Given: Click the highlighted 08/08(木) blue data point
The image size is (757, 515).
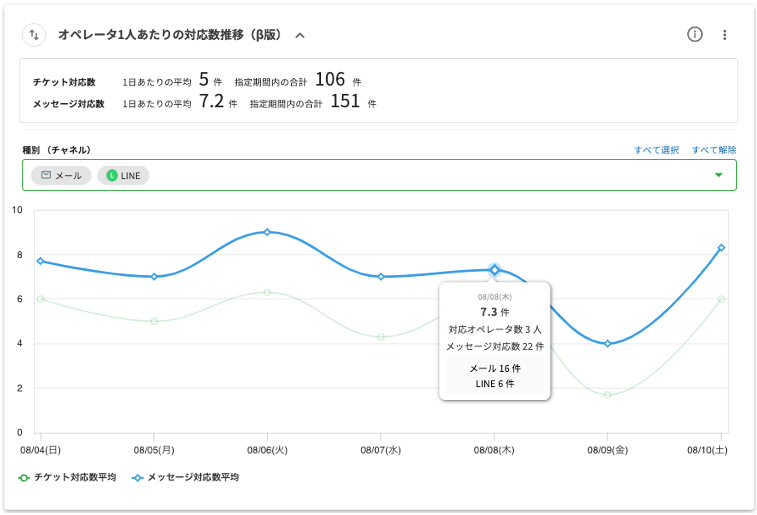Looking at the screenshot, I should [x=494, y=270].
